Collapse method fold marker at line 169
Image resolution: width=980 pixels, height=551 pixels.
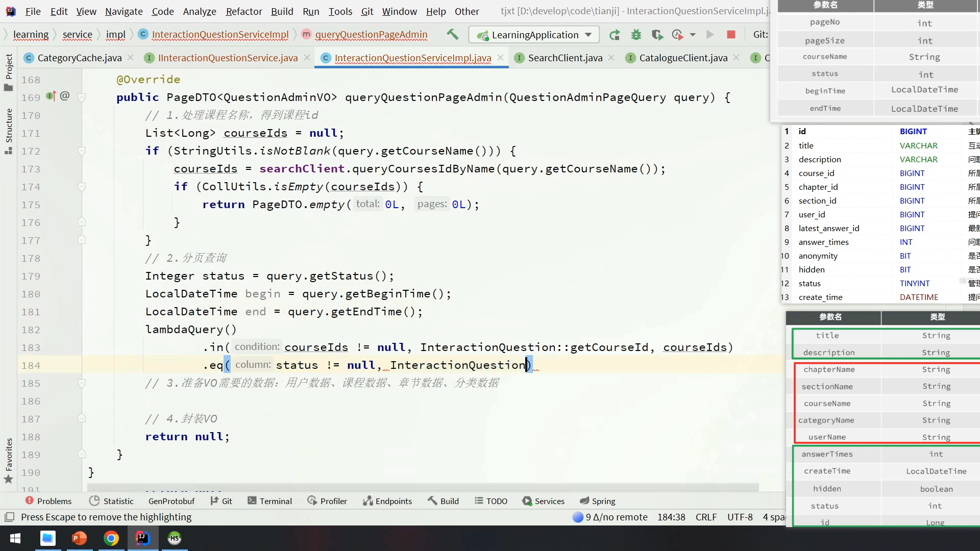82,97
